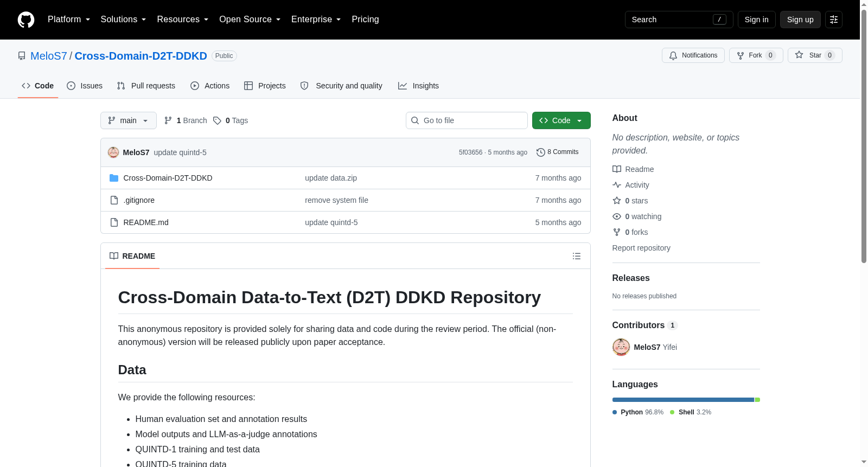The width and height of the screenshot is (868, 467).
Task: Open the green Code dropdown
Action: coord(561,120)
